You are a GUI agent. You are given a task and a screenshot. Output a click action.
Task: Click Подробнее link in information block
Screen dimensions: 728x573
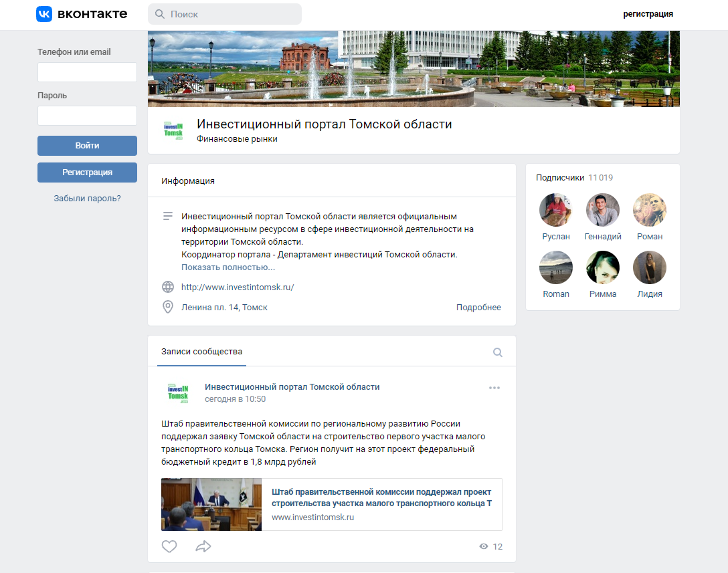point(478,307)
